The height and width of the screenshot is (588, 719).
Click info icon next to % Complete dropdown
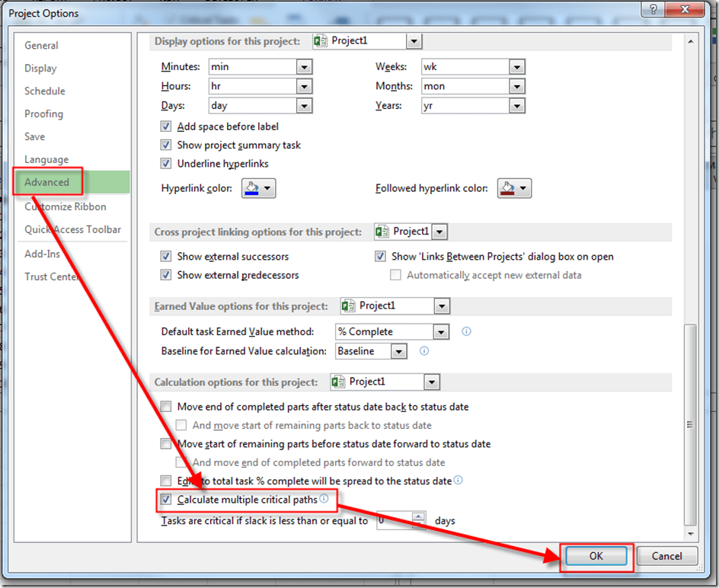tap(467, 331)
